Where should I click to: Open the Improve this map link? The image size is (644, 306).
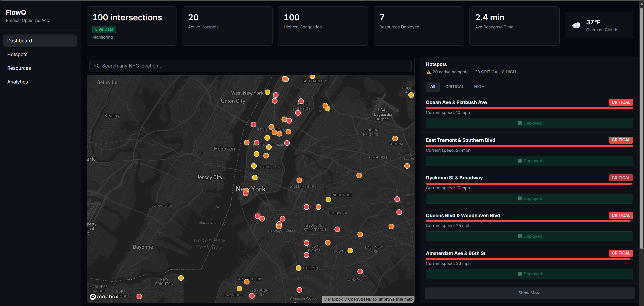click(x=395, y=299)
